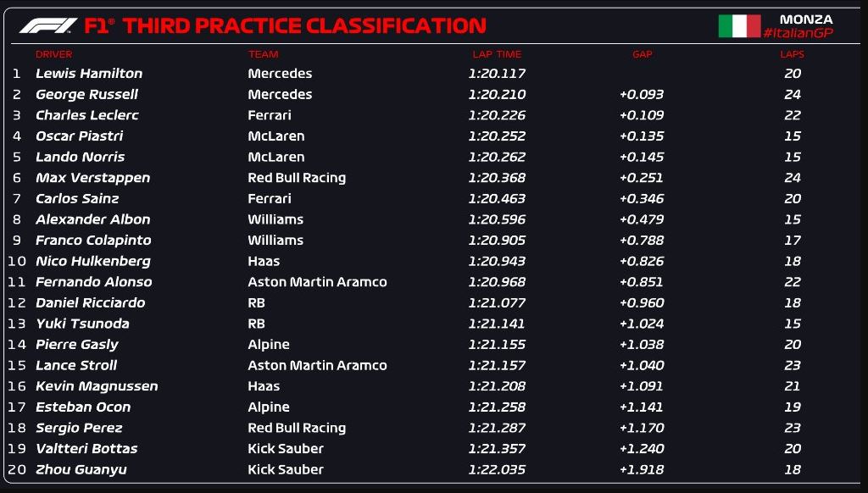Select the DRIVER column header
This screenshot has height=493, width=868.
click(x=53, y=54)
